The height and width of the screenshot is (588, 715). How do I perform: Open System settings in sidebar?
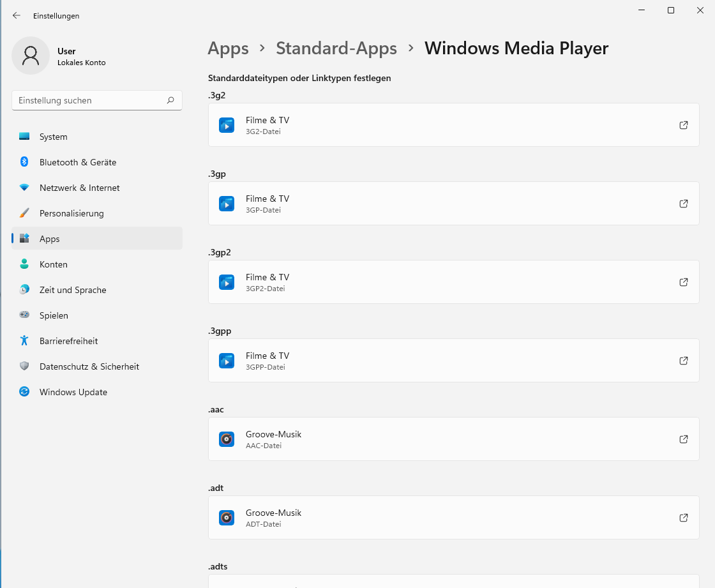(53, 137)
